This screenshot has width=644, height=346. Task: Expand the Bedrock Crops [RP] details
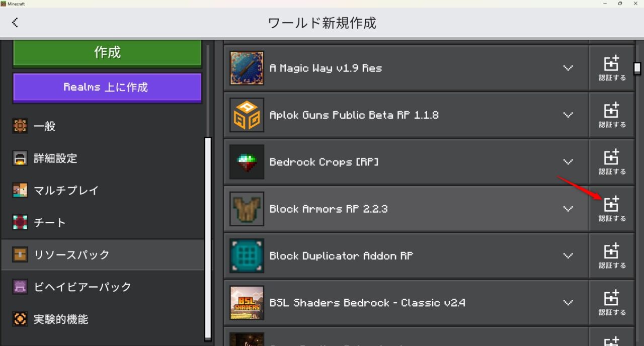[568, 162]
